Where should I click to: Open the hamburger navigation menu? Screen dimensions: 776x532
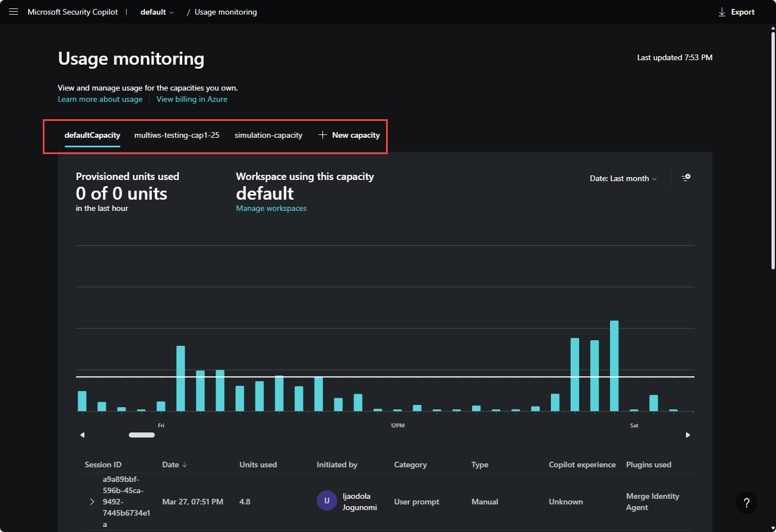[x=14, y=12]
